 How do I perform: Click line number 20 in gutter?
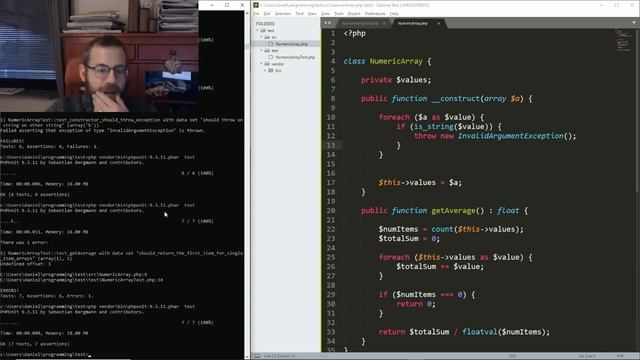tap(331, 211)
